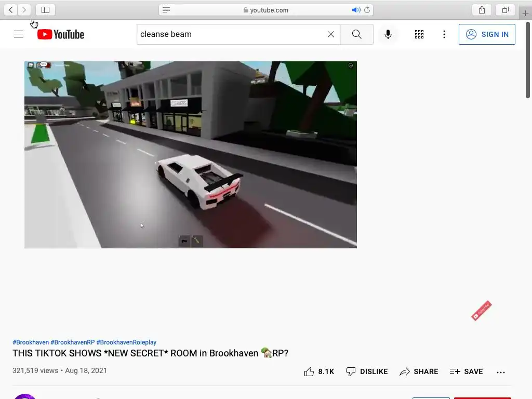Click the info card icon on video
This screenshot has width=532, height=399.
[351, 65]
